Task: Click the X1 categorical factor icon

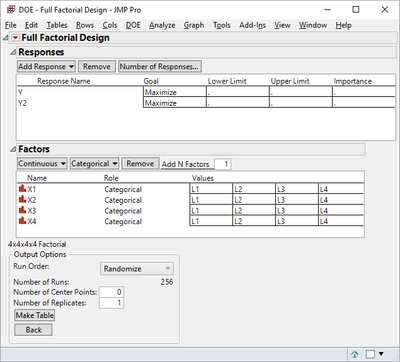Action: click(22, 189)
